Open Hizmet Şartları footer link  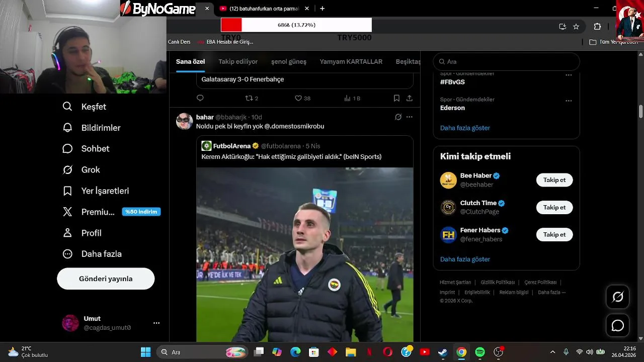(x=455, y=282)
